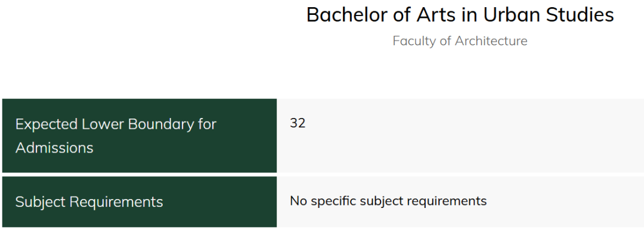Click the Bachelor of Arts in Urban Studies heading
Screen dimensions: 644x230
(x=460, y=15)
